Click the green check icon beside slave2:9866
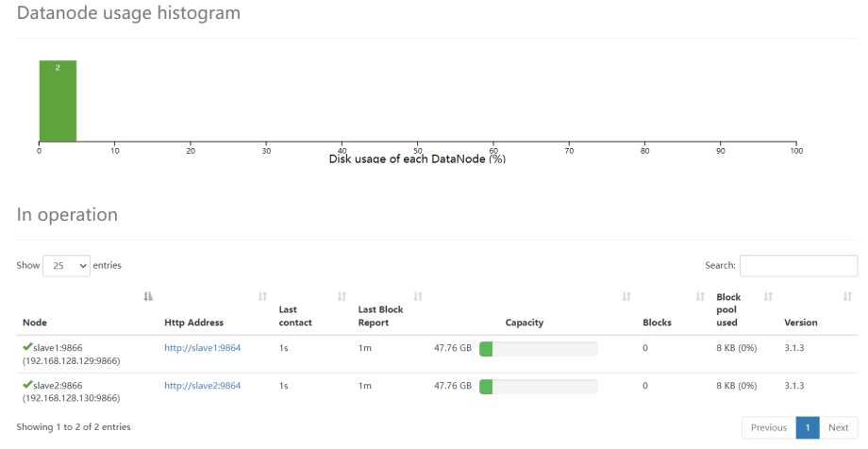Screen dimensions: 868x449 coord(27,385)
